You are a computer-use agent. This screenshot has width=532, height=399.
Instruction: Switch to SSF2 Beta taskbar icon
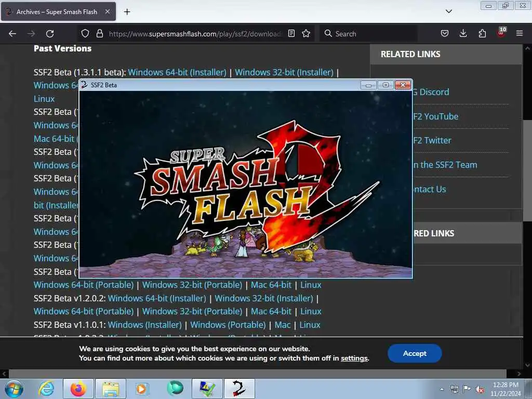(x=240, y=389)
